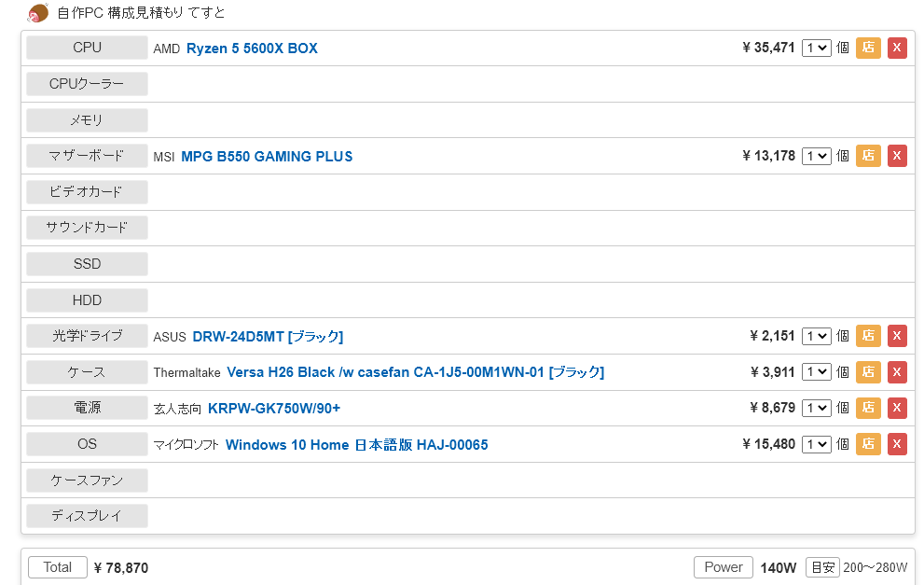Select the OS category button
Viewport: 924px width, 585px height.
coord(88,444)
